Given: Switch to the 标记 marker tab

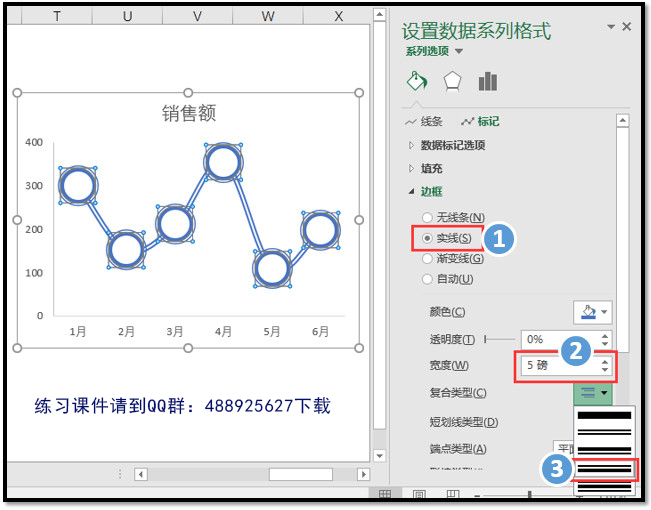Looking at the screenshot, I should coord(480,121).
